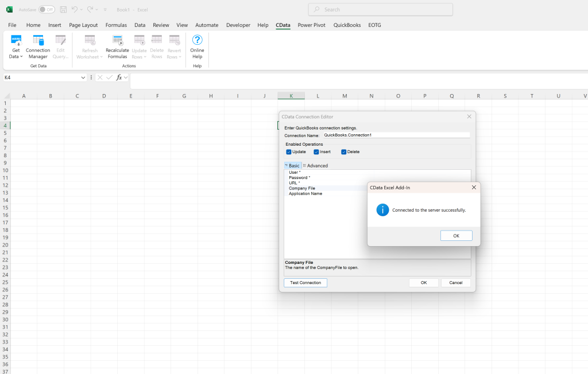Switch to the Home tab
This screenshot has width=588, height=374.
click(33, 25)
